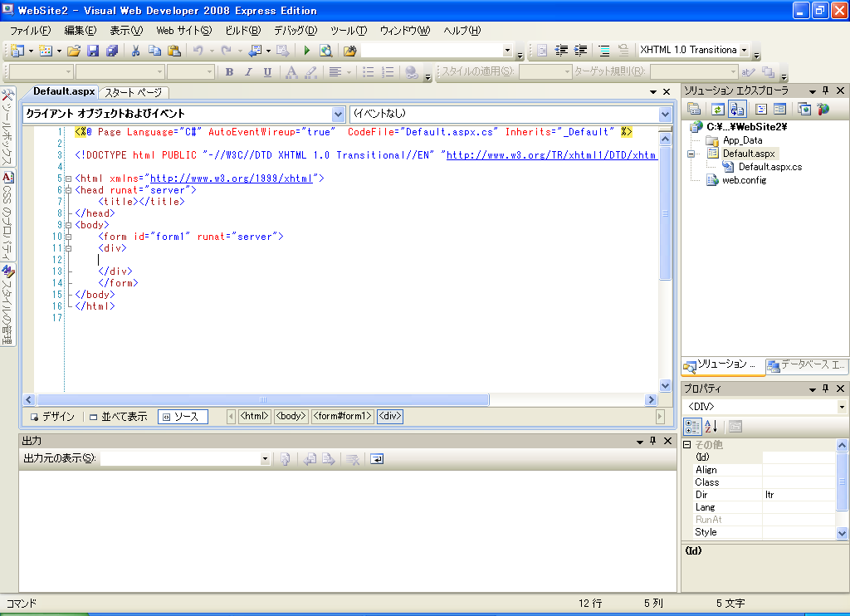Switch to the スタート ページ tab
850x616 pixels.
[x=134, y=92]
